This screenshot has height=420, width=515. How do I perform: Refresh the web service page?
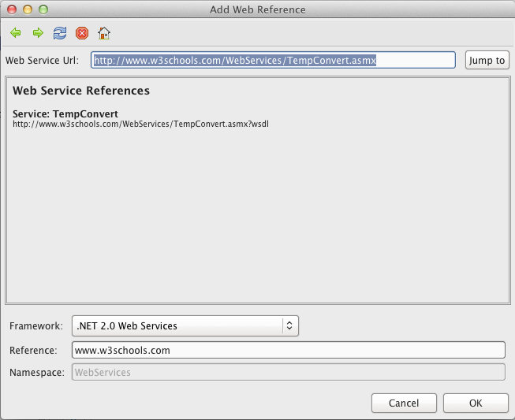click(x=60, y=33)
